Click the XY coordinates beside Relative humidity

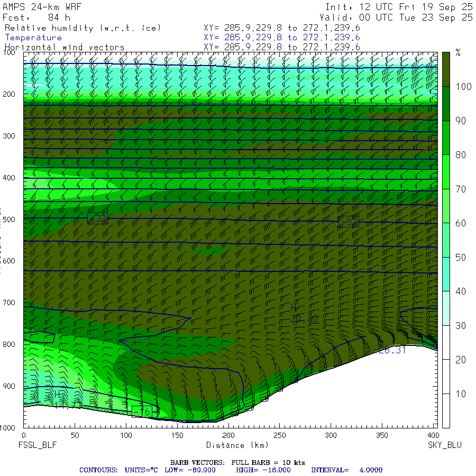pos(282,28)
